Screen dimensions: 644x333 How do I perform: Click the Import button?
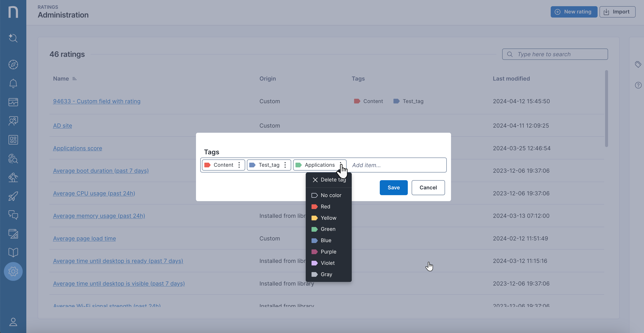point(617,12)
